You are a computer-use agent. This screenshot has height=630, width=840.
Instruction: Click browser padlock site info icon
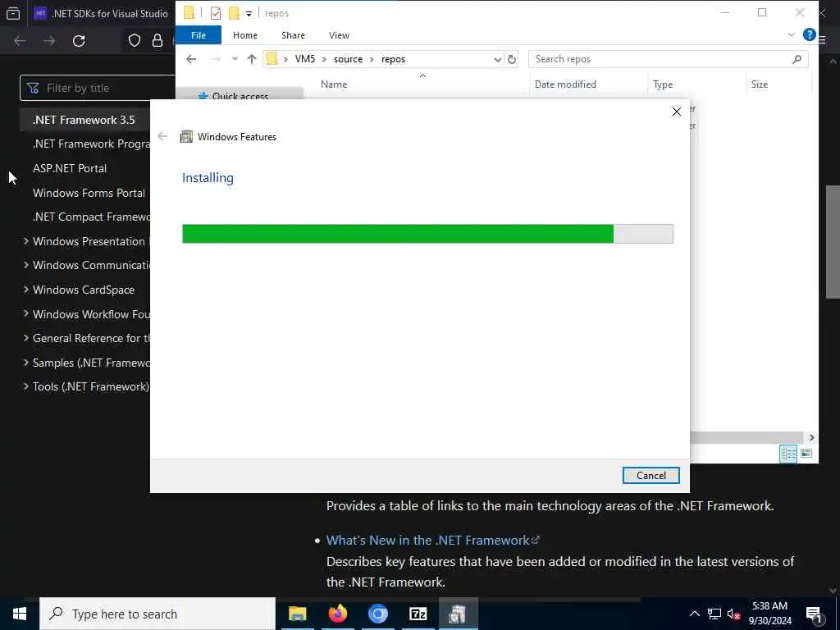(157, 41)
